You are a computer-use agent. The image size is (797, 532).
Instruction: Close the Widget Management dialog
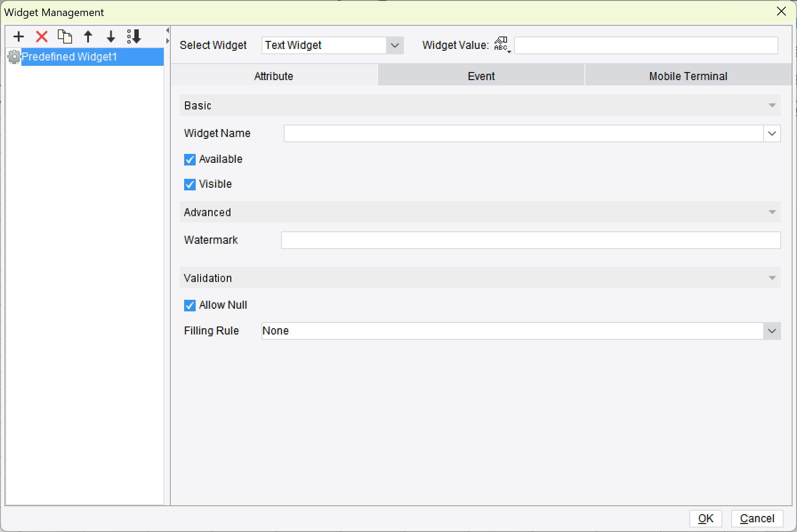point(781,12)
